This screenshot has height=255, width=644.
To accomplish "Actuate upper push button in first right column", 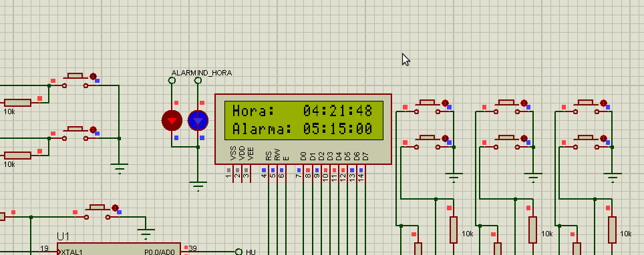I will point(427,107).
